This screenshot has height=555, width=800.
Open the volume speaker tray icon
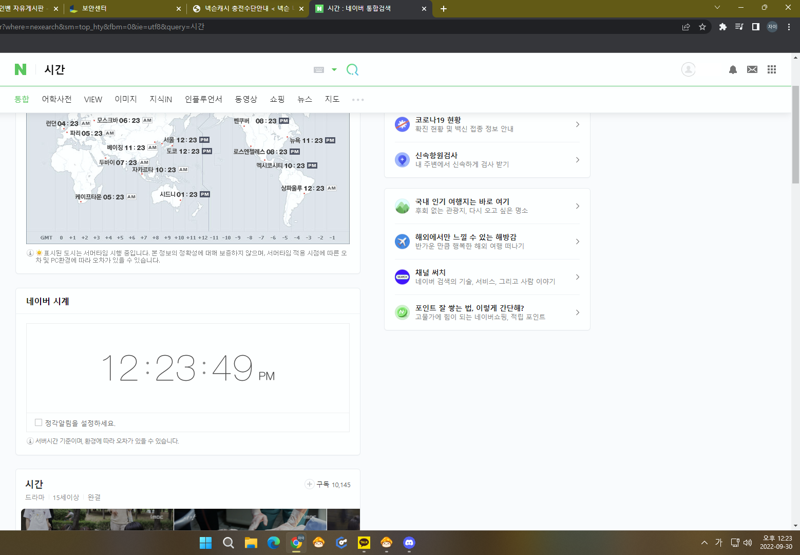pyautogui.click(x=747, y=543)
